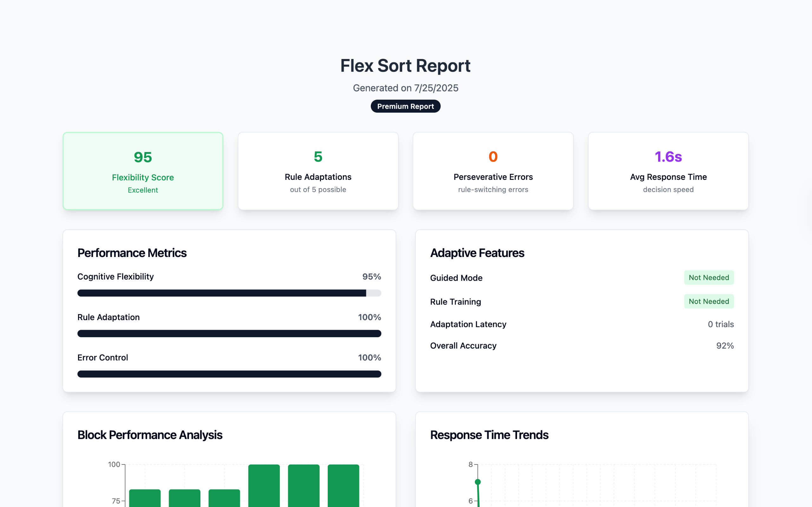Click the Block Performance Analysis heading
Screen dimensions: 812x507
(x=150, y=435)
